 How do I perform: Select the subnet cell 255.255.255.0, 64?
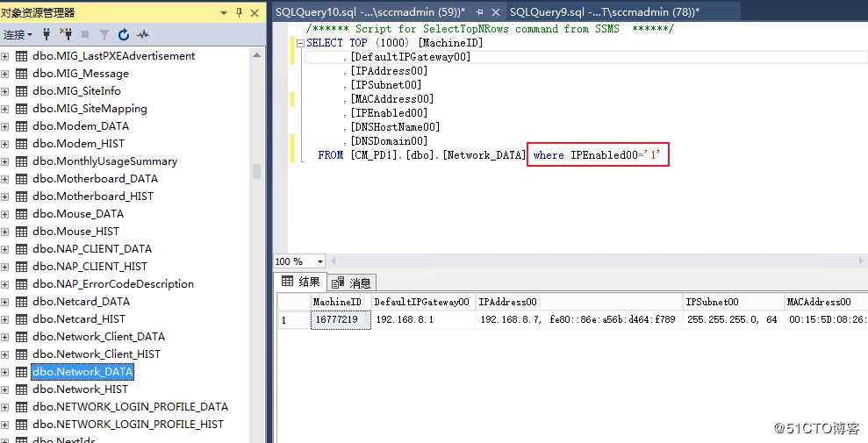click(x=733, y=319)
